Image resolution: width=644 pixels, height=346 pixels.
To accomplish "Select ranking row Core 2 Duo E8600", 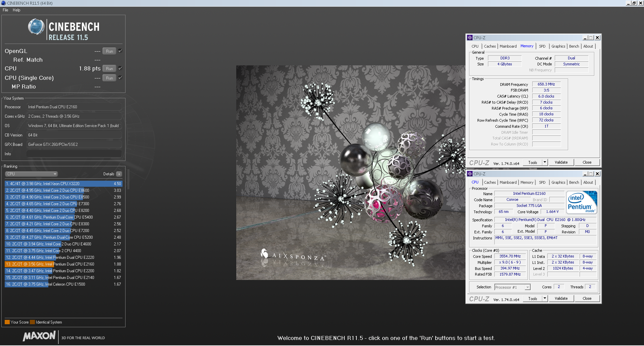I will click(63, 190).
